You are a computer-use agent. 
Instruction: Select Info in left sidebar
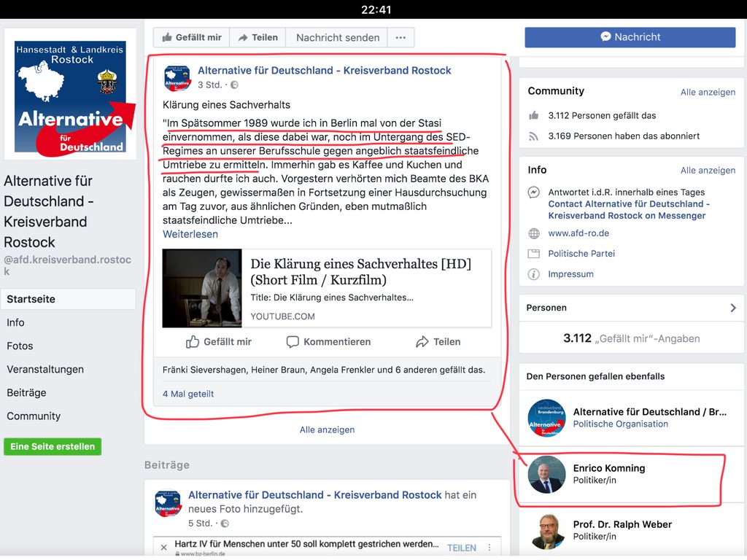point(15,322)
